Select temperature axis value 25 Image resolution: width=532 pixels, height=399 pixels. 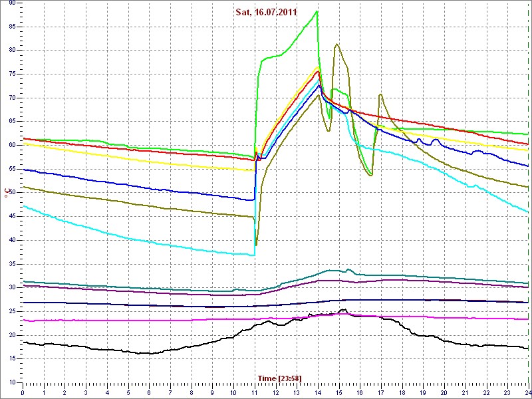(x=12, y=311)
